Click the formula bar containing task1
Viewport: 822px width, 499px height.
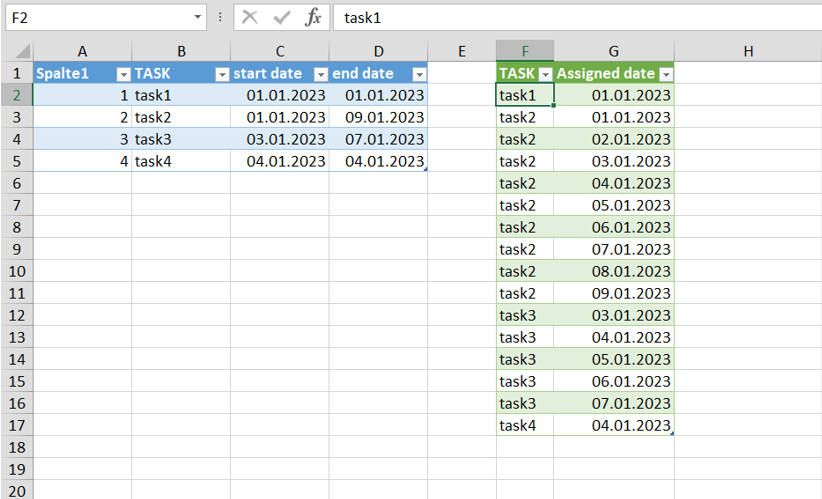click(x=578, y=17)
